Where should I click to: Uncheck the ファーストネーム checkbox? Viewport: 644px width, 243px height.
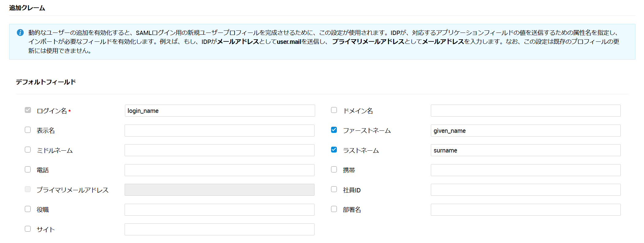coord(334,130)
